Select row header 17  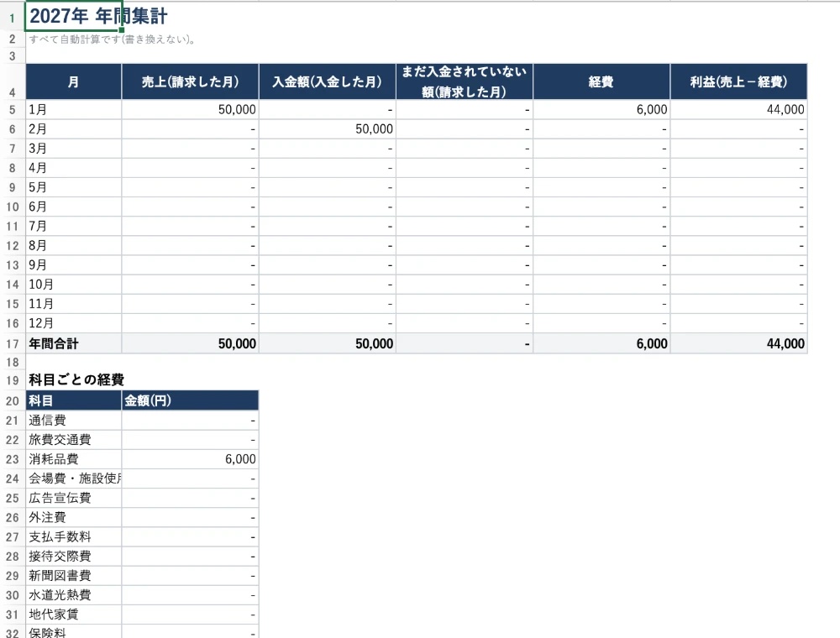(13, 343)
